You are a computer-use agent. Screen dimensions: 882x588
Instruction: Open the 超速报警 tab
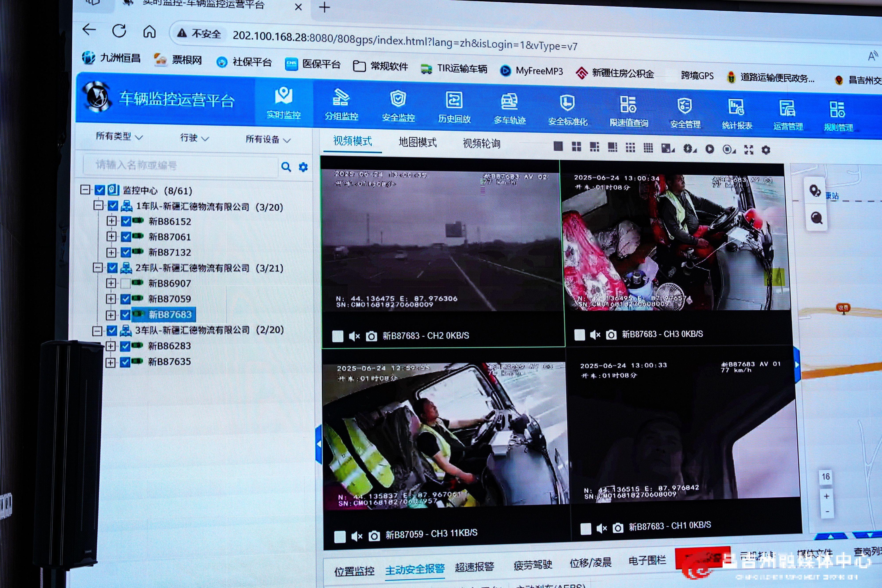474,567
